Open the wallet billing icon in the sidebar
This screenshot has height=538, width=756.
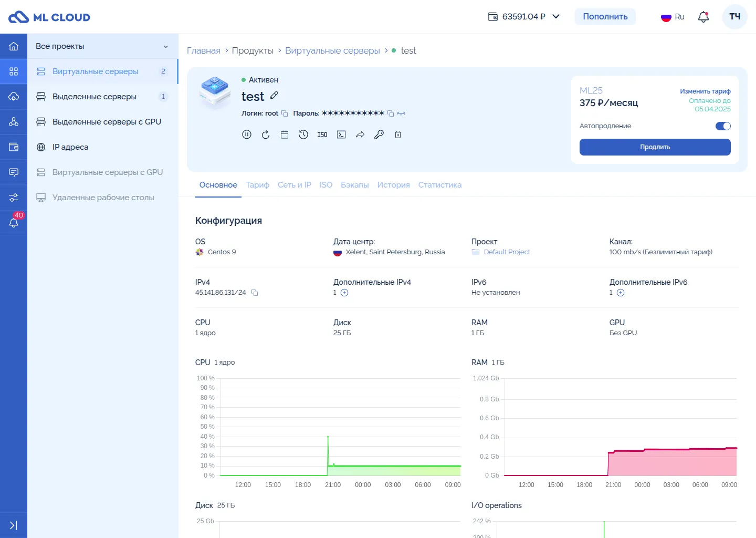pos(14,147)
